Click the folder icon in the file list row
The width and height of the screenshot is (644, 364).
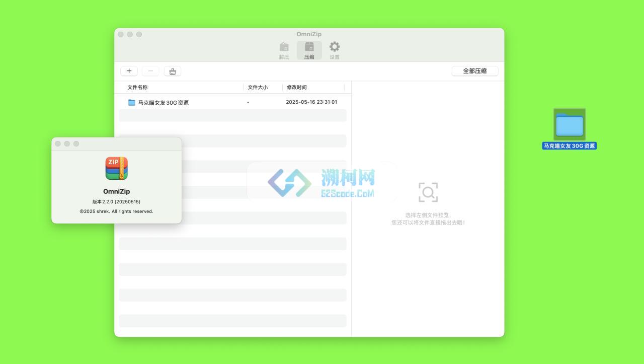pos(132,102)
